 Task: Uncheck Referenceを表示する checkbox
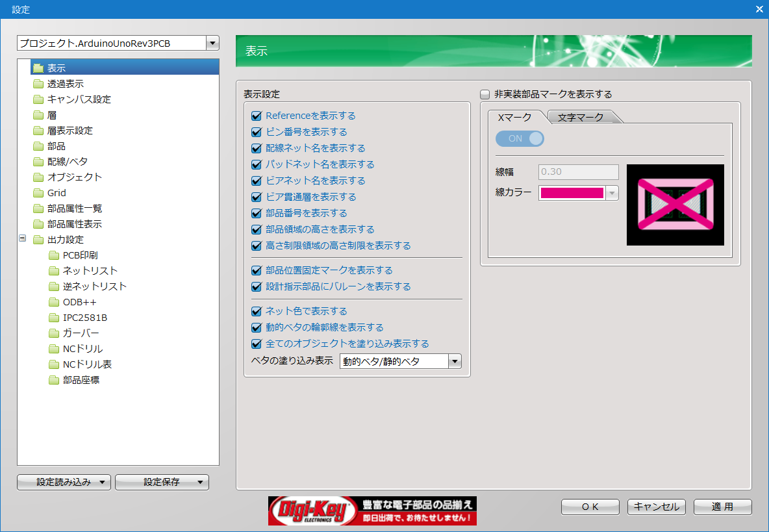pos(256,116)
